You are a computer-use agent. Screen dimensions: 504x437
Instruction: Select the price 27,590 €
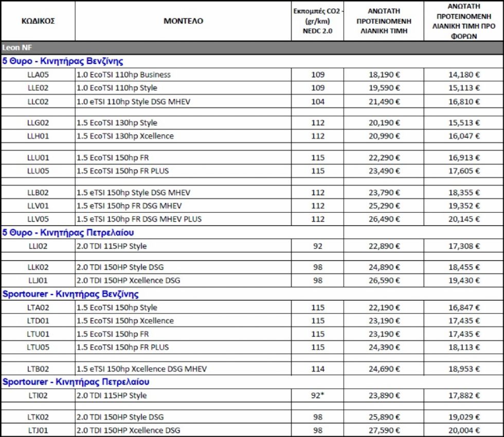coord(384,430)
